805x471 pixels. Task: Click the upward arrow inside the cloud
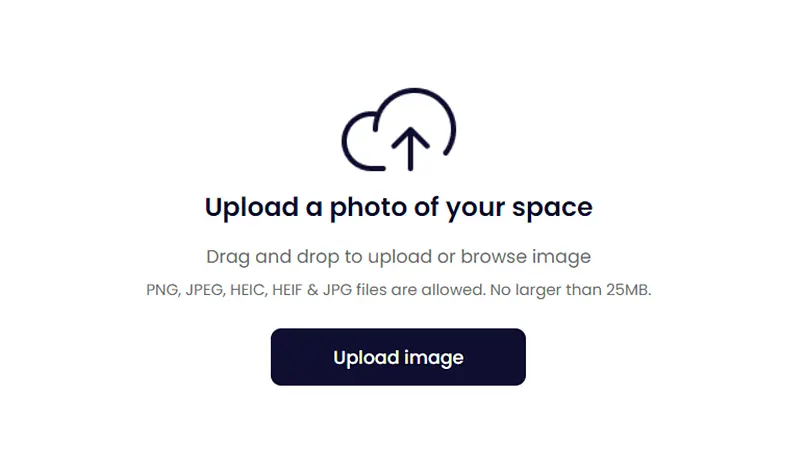410,149
